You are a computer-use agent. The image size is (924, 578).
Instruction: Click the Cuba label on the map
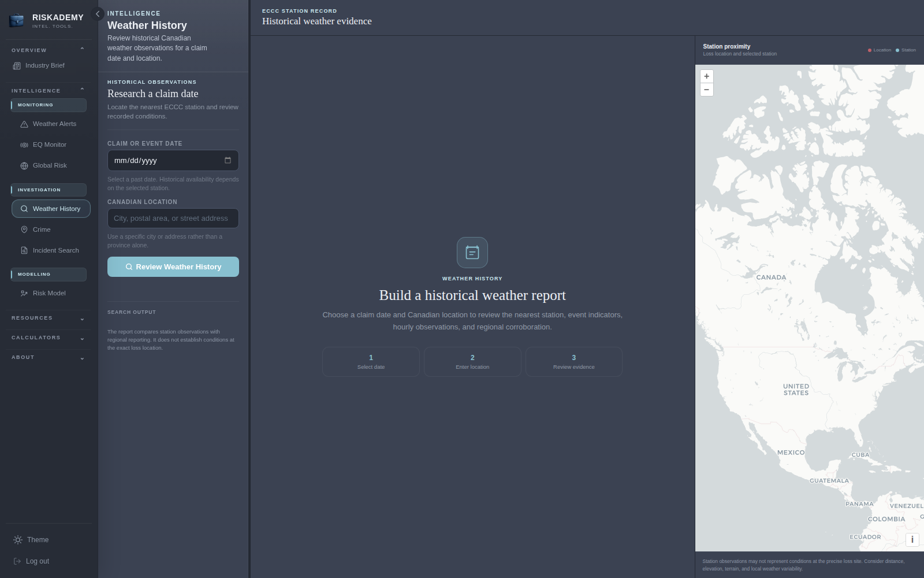click(x=860, y=455)
